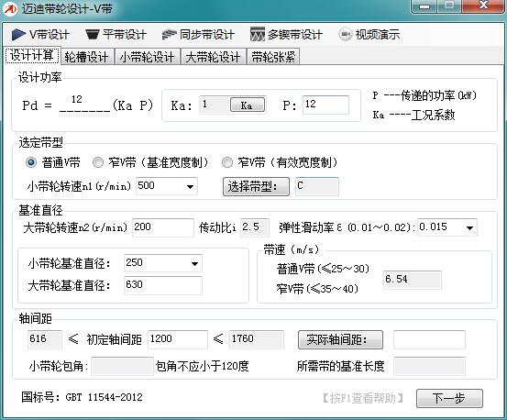Switch to the 小带轮设计 tab
Image resolution: width=507 pixels, height=420 pixels.
pyautogui.click(x=147, y=57)
